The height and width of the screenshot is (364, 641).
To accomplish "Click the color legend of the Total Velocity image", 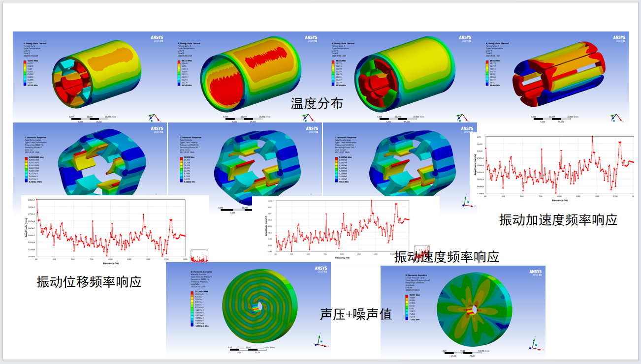I will click(x=187, y=169).
